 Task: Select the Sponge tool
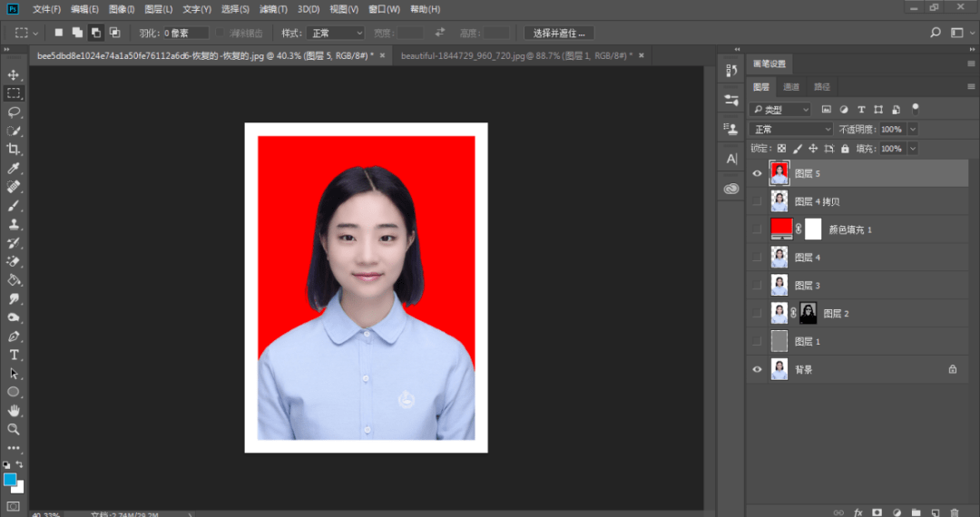pos(13,317)
